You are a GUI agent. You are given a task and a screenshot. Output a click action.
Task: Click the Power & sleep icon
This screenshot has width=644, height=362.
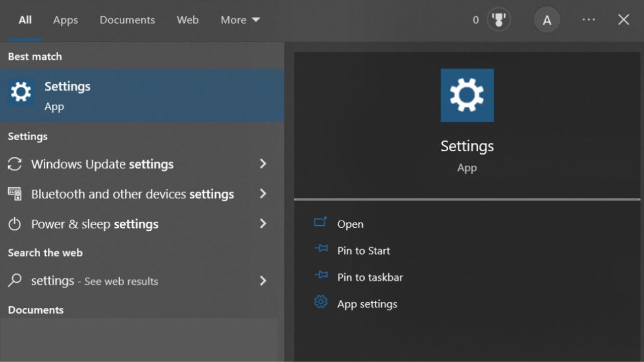(15, 224)
